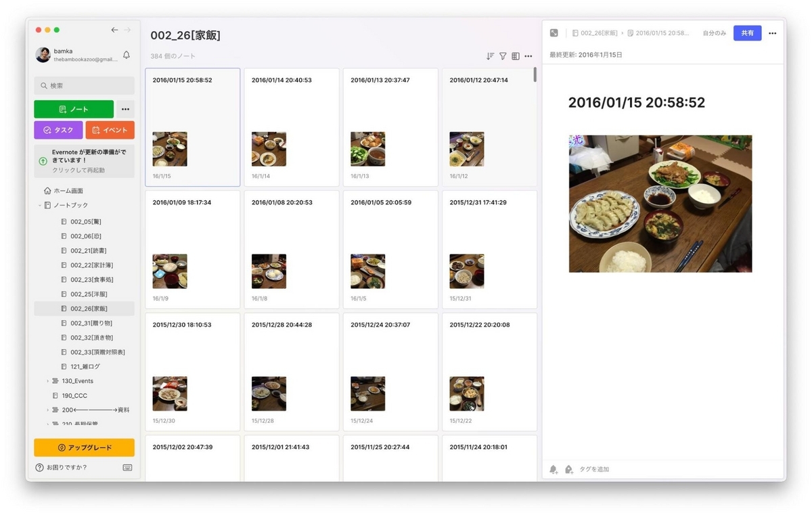Change the note list view layout
Viewport: 812px width, 515px height.
[516, 56]
